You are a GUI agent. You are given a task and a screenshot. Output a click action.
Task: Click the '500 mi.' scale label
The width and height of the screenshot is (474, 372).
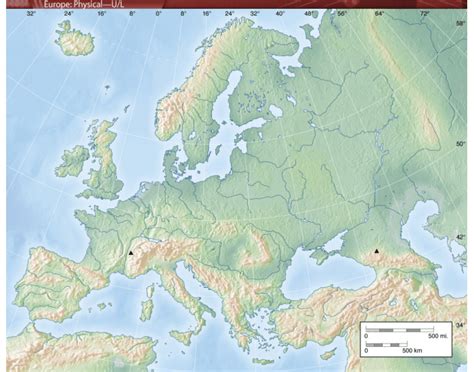(438, 336)
